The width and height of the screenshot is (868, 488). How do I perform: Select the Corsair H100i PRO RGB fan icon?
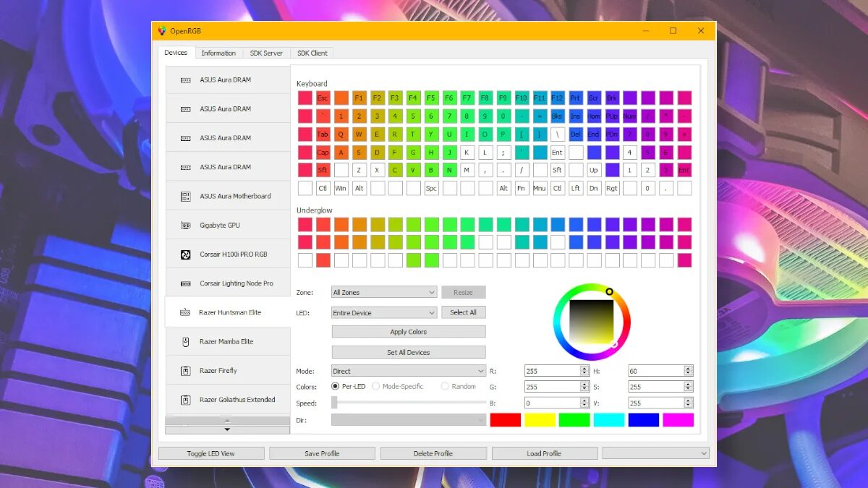pos(185,254)
